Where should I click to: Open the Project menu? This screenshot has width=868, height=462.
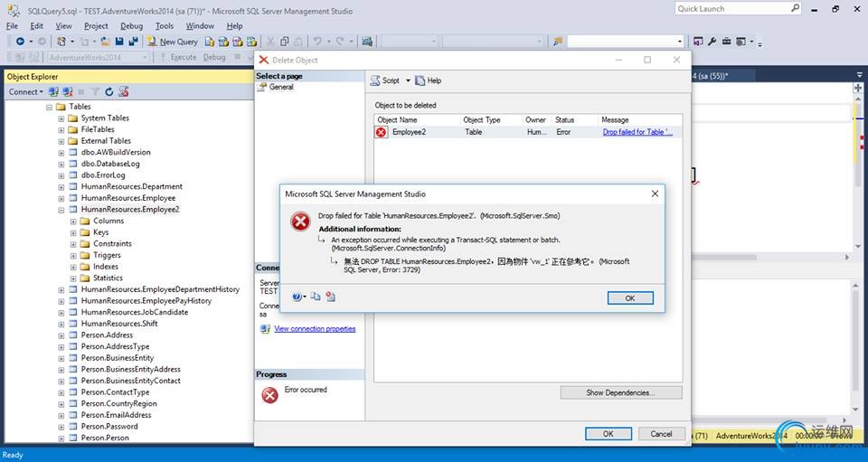click(x=97, y=26)
